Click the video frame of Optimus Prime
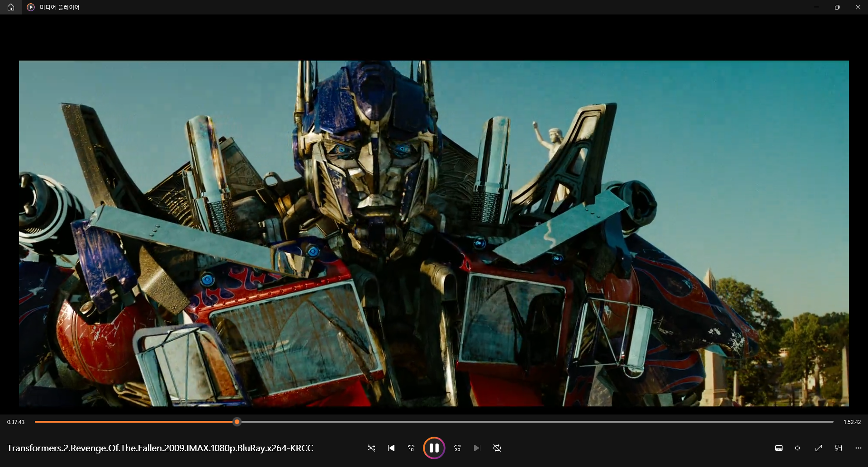The height and width of the screenshot is (467, 868). [434, 233]
